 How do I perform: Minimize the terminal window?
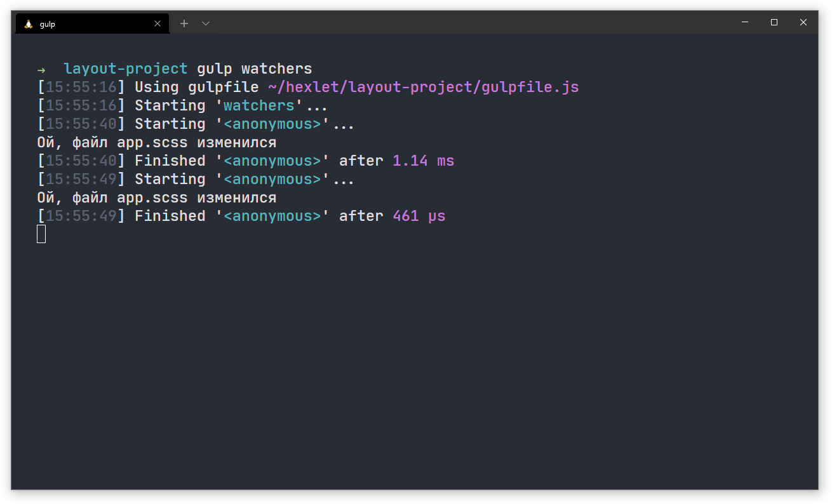coord(745,22)
